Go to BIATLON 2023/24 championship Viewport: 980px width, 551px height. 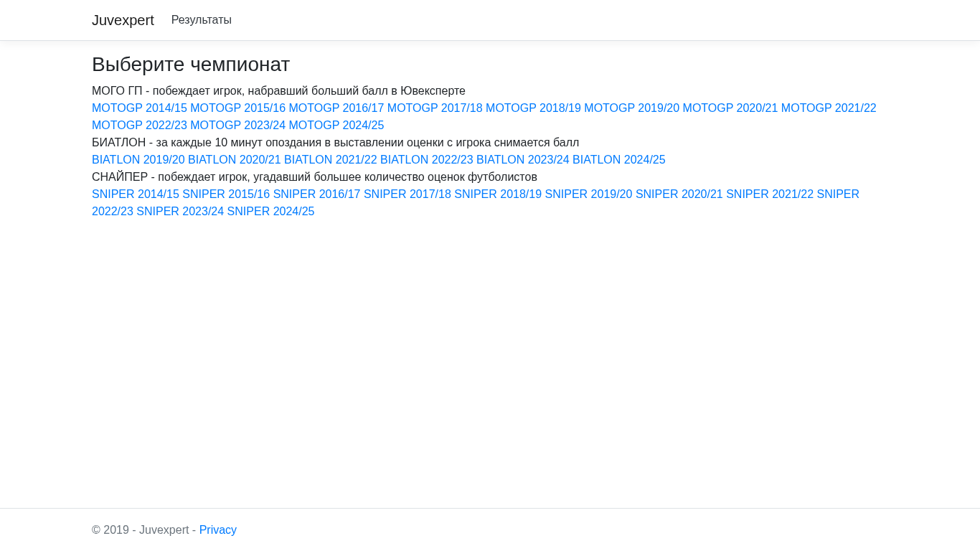click(x=523, y=160)
